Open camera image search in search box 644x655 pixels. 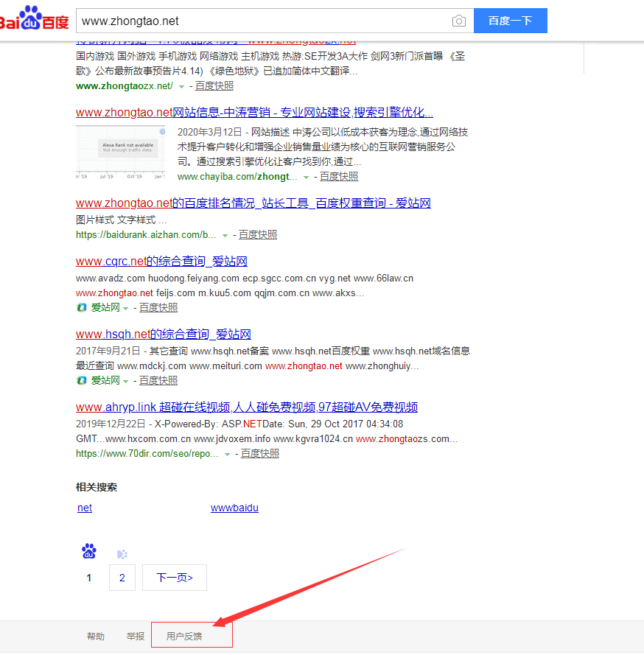(x=459, y=21)
